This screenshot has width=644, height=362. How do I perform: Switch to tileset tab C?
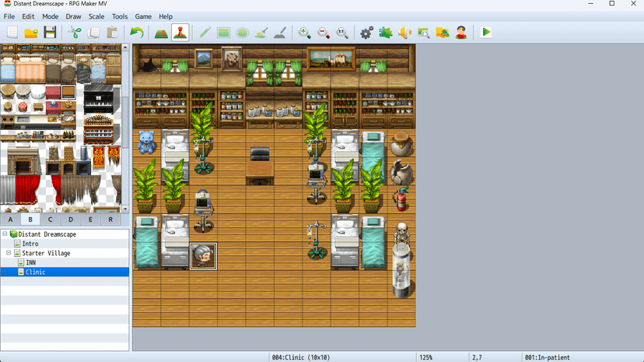(x=50, y=220)
